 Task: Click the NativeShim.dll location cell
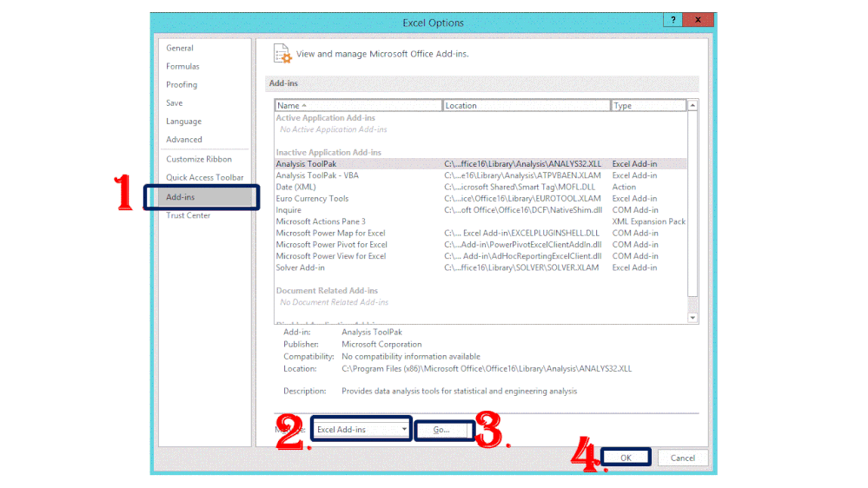coord(523,210)
